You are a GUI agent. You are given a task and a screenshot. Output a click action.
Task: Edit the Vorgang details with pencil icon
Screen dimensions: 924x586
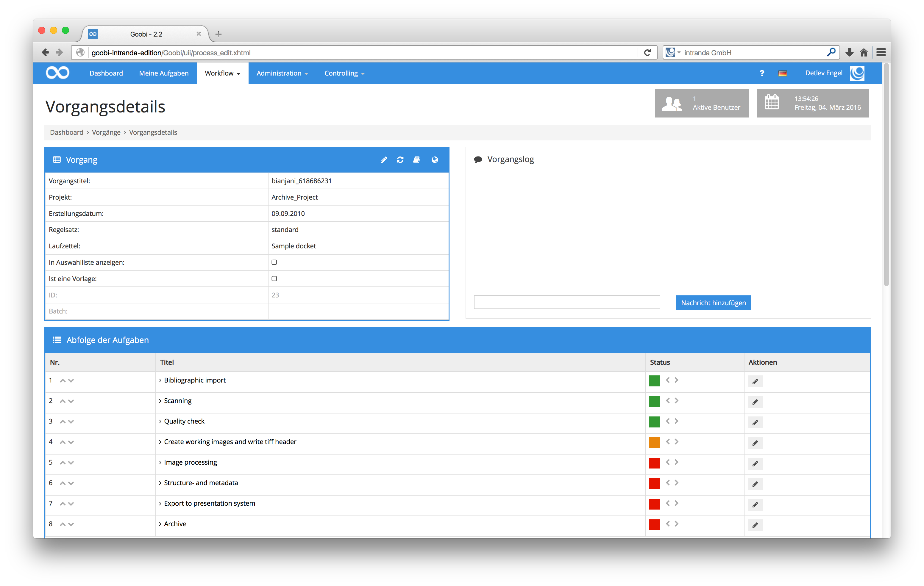[383, 160]
